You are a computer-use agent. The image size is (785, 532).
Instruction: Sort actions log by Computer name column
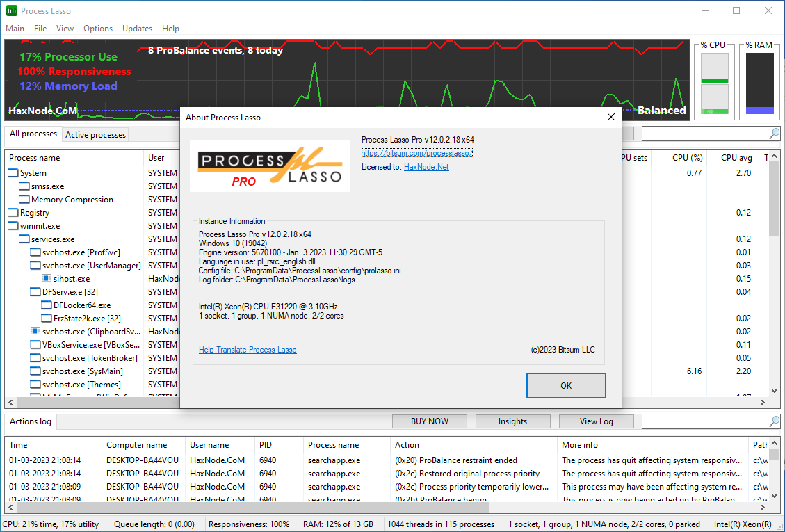tap(144, 445)
